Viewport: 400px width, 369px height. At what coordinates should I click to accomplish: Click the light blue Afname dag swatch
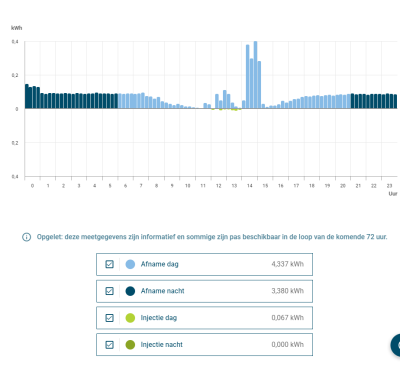point(130,264)
